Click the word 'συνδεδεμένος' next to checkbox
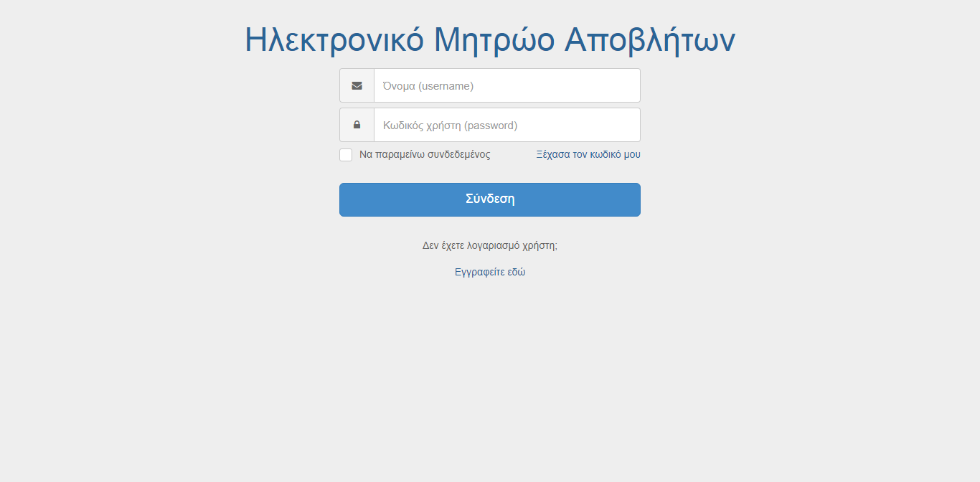This screenshot has height=482, width=980. [x=459, y=154]
